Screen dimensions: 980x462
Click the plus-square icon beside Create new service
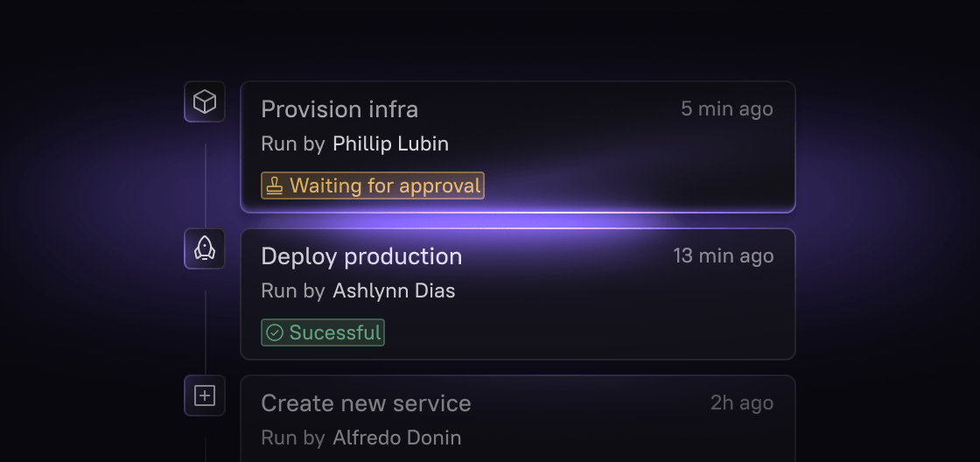(x=205, y=396)
